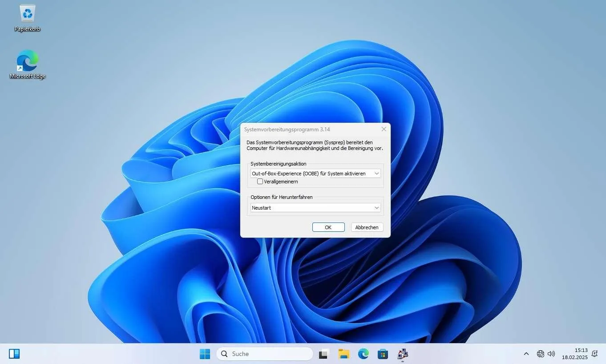Open the Papierkorb desktop icon

click(27, 18)
